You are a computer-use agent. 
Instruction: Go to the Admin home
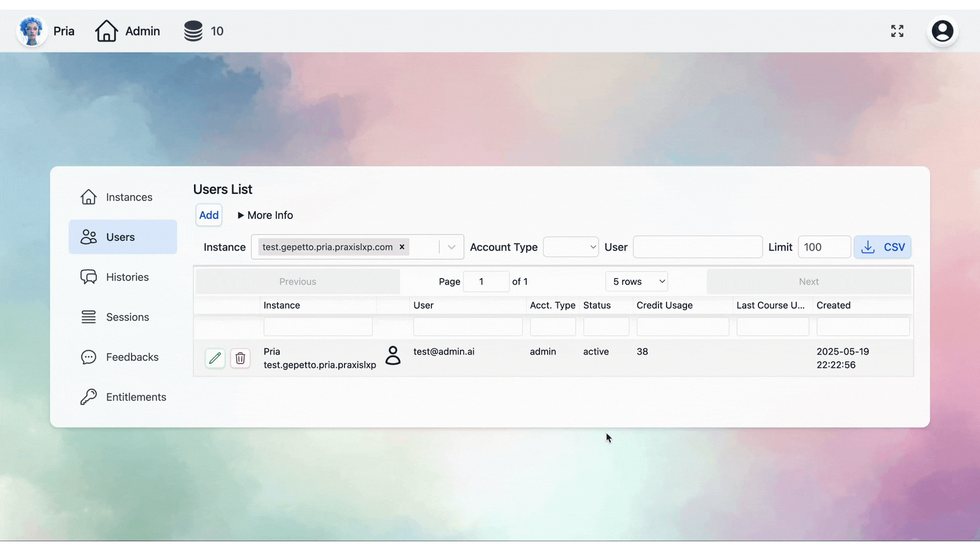pyautogui.click(x=128, y=31)
